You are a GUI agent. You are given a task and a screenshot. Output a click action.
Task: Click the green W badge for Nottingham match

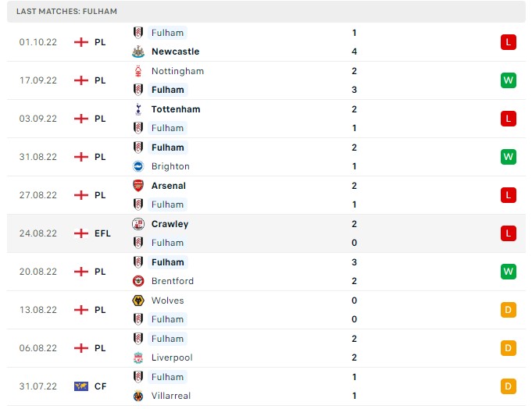pyautogui.click(x=509, y=80)
